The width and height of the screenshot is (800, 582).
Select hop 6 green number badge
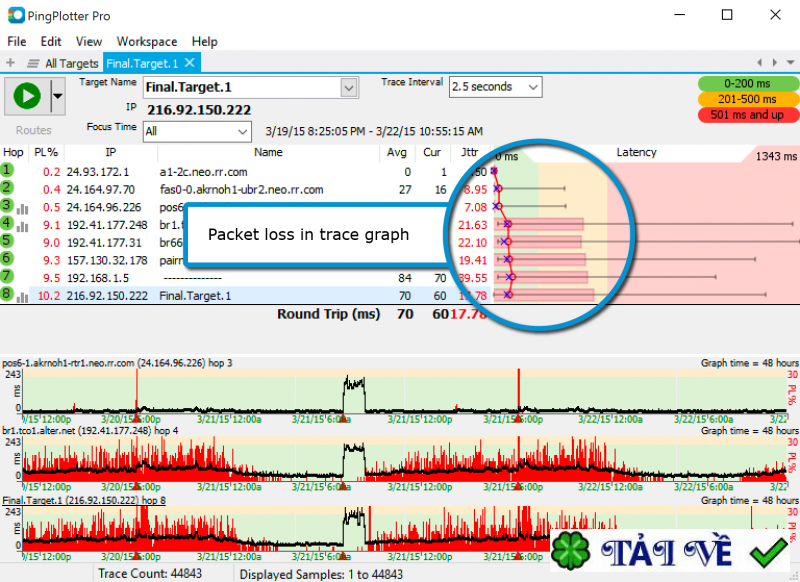pyautogui.click(x=5, y=260)
